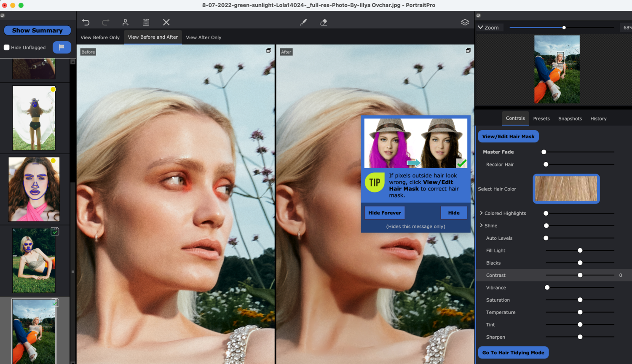Switch to View After Only tab
632x364 pixels.
204,37
